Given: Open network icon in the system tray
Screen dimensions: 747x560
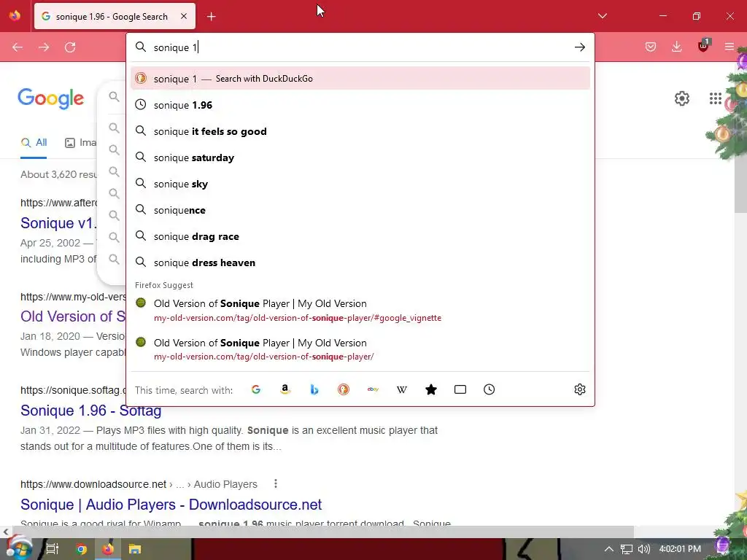Looking at the screenshot, I should point(626,549).
